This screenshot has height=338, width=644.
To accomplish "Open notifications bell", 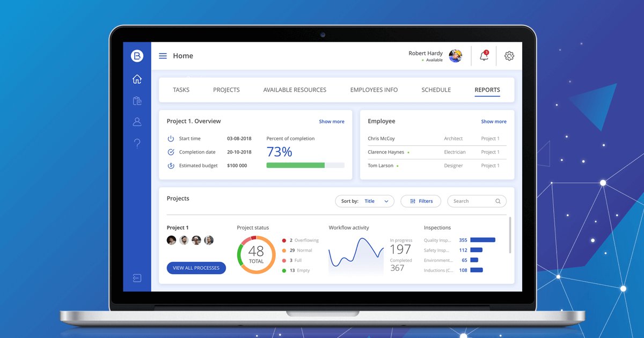I will pos(484,56).
